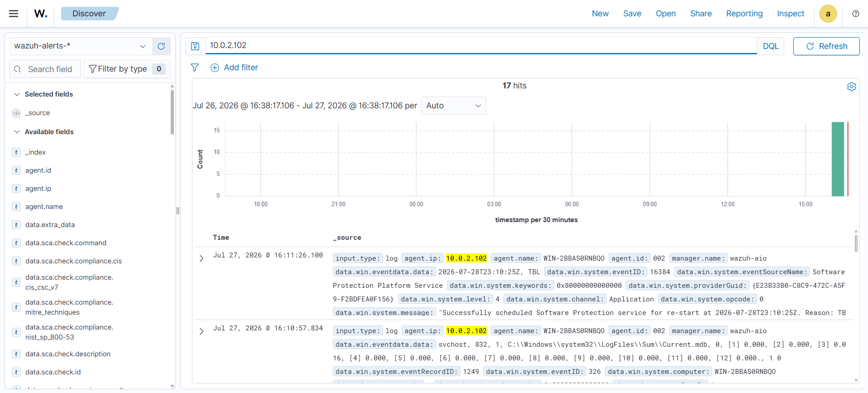Image resolution: width=868 pixels, height=393 pixels.
Task: Click the Refresh button
Action: click(826, 46)
